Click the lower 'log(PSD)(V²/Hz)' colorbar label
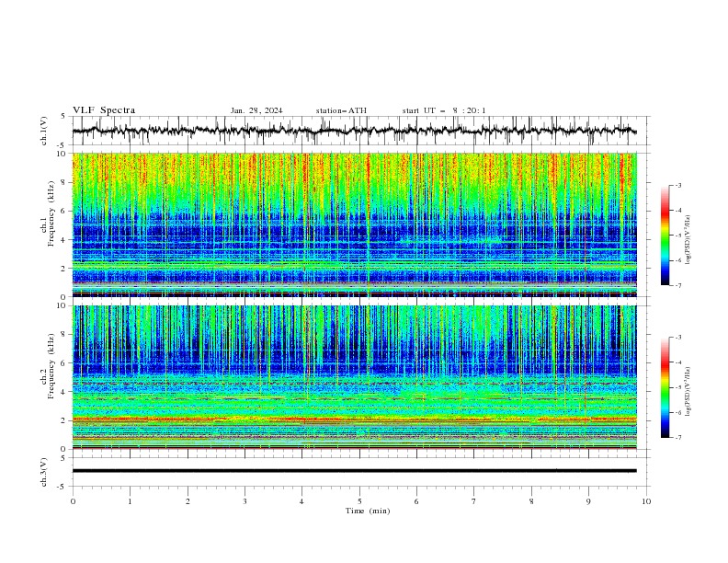The image size is (728, 563). (688, 391)
